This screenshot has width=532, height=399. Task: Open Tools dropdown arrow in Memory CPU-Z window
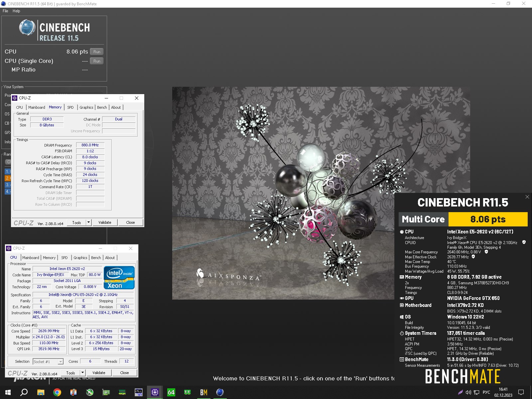pyautogui.click(x=88, y=222)
